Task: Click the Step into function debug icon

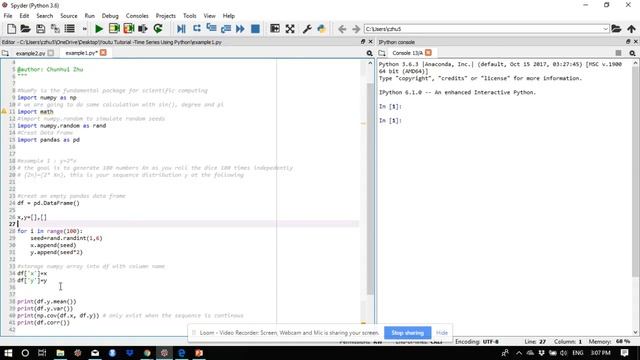Action: coord(211,28)
